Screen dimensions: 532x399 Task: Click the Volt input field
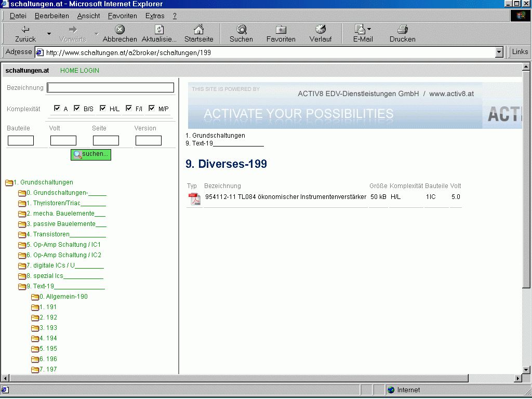point(63,140)
